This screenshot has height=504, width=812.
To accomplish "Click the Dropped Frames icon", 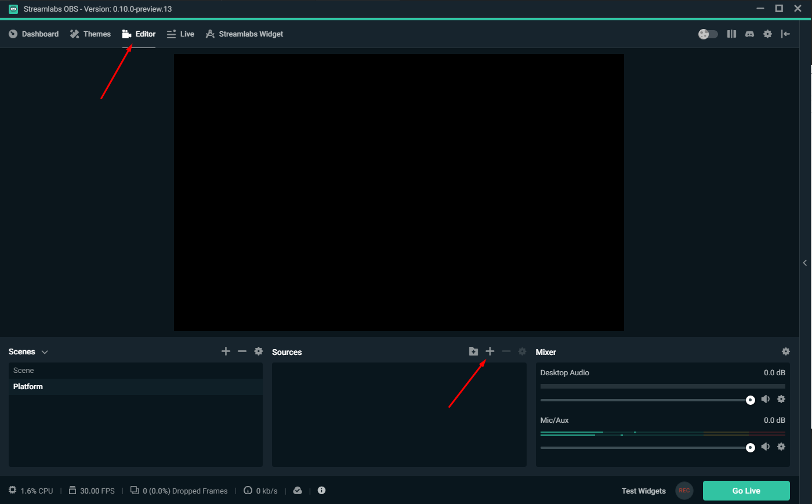I will (135, 490).
